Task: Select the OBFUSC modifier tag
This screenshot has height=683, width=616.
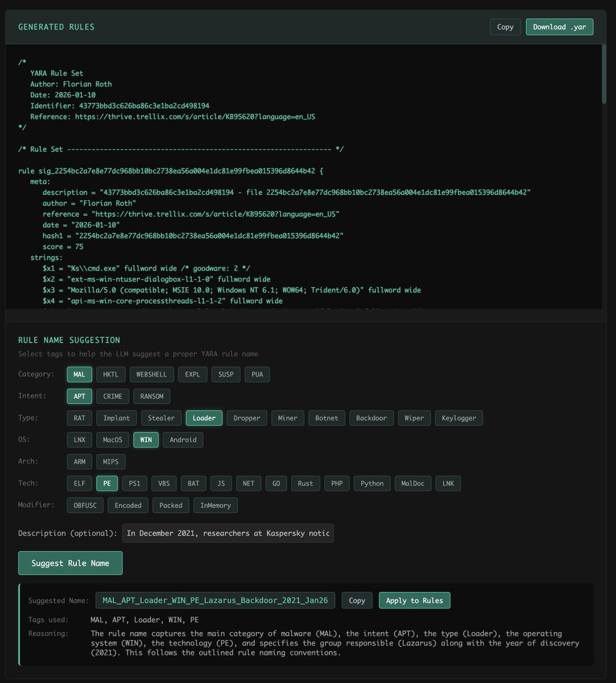Action: coord(85,505)
